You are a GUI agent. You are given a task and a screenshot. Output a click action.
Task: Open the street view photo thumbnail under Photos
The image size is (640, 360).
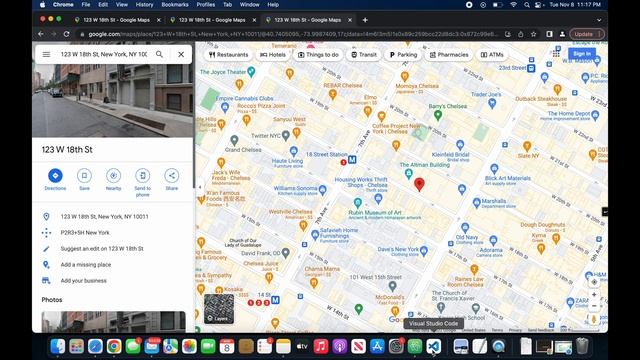[113, 322]
